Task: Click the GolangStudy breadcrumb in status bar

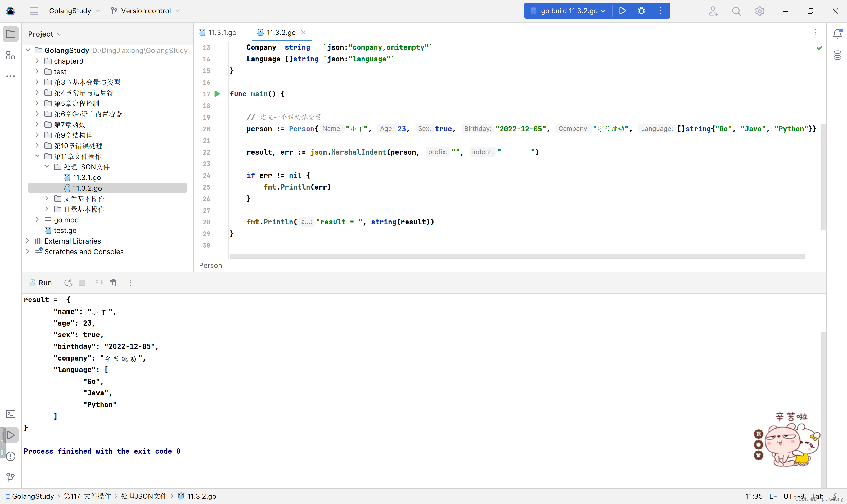Action: 30,496
